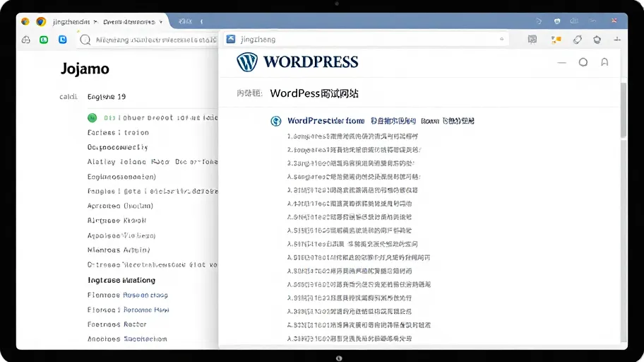Click the 'Engishe 19' label under Jojamo
The width and height of the screenshot is (644, 362).
tap(107, 97)
